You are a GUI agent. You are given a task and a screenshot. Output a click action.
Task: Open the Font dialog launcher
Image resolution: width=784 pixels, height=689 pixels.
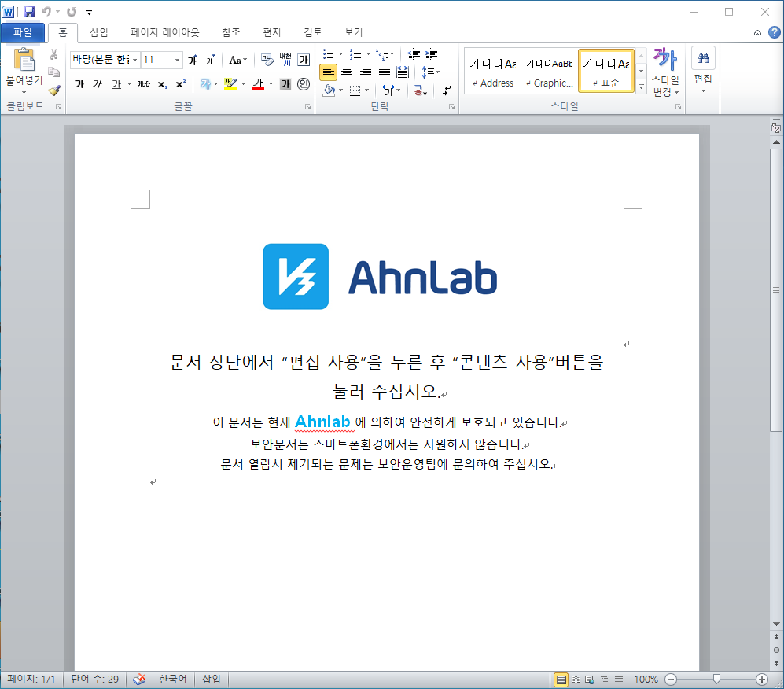tap(308, 106)
